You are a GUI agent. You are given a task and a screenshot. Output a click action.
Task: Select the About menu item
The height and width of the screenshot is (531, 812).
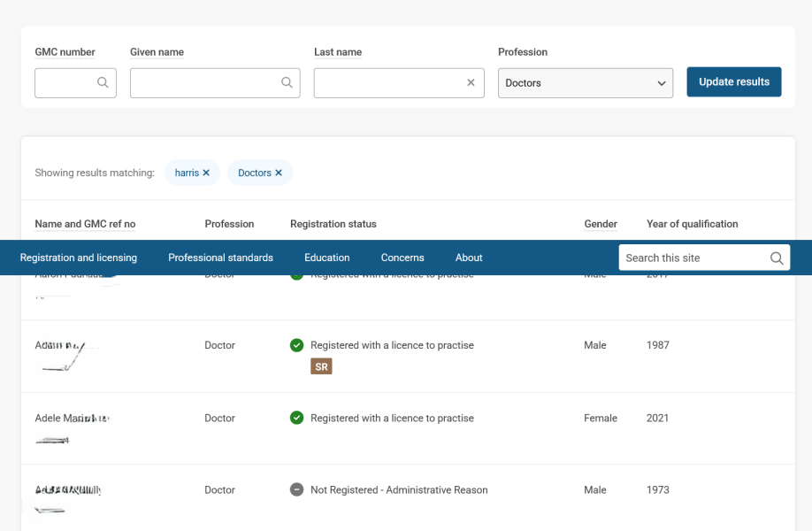(x=469, y=258)
